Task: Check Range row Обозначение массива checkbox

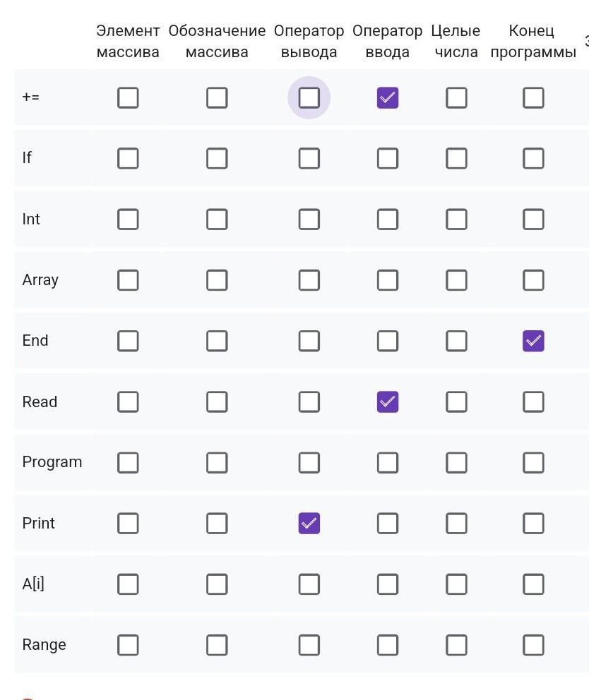Action: point(217,645)
